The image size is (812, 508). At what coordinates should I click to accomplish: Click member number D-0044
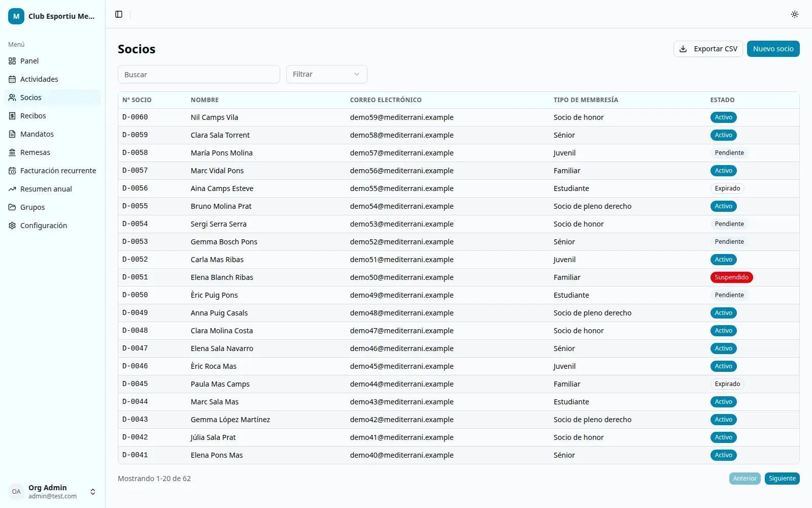tap(135, 402)
